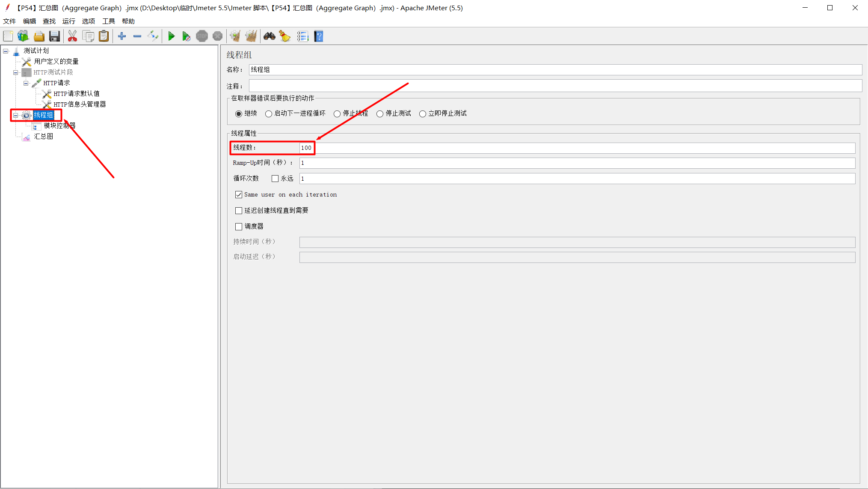Open the 运行 menu

point(68,21)
